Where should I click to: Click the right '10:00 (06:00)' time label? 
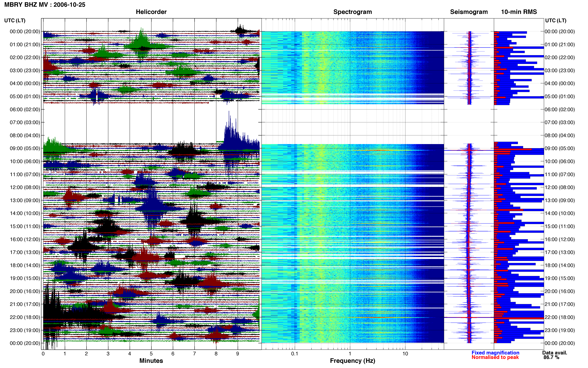pyautogui.click(x=560, y=161)
